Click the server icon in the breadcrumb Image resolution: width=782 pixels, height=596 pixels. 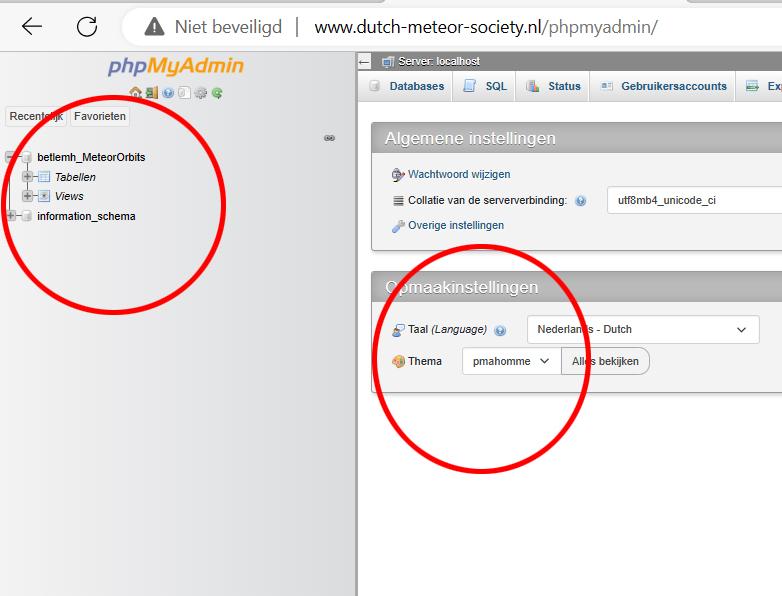(x=388, y=62)
